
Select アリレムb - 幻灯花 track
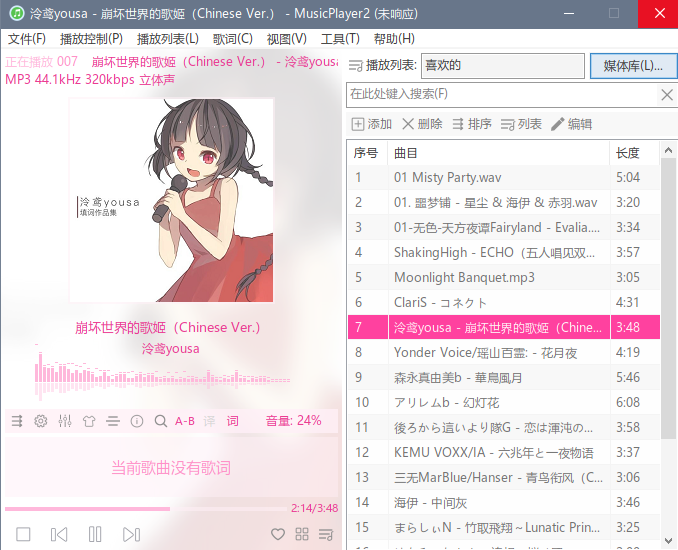[504, 403]
